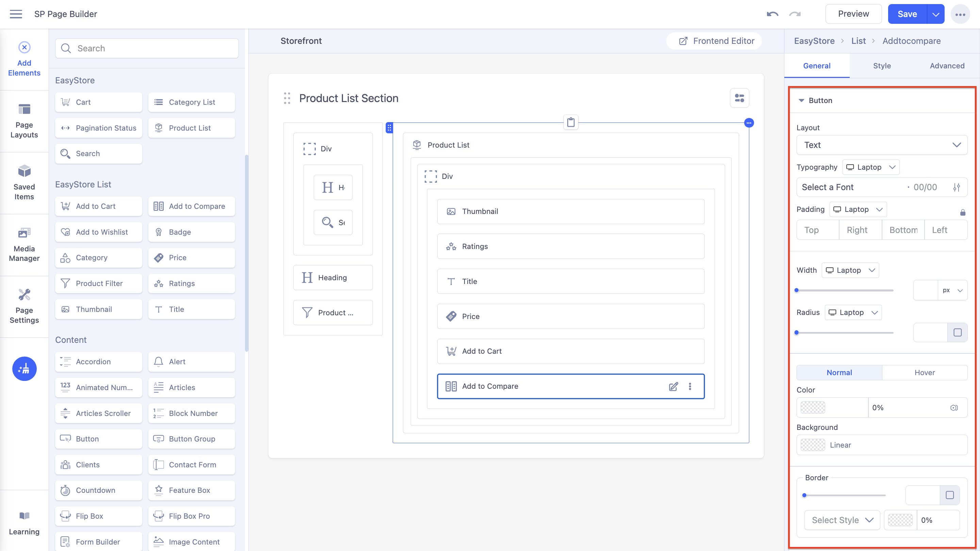Toggle the padding lock icon
The image size is (980, 551).
click(963, 212)
